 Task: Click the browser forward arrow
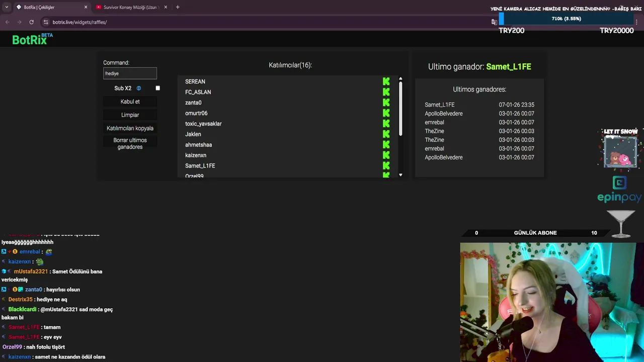tap(19, 22)
